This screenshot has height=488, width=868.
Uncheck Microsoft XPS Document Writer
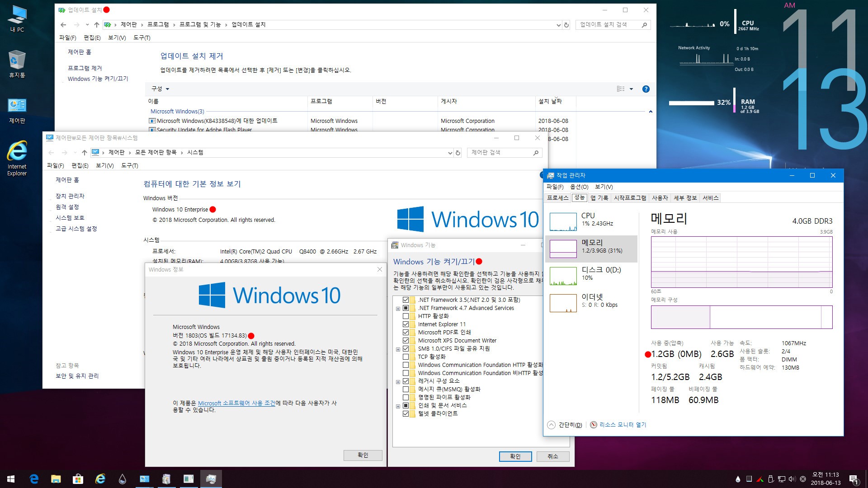406,341
